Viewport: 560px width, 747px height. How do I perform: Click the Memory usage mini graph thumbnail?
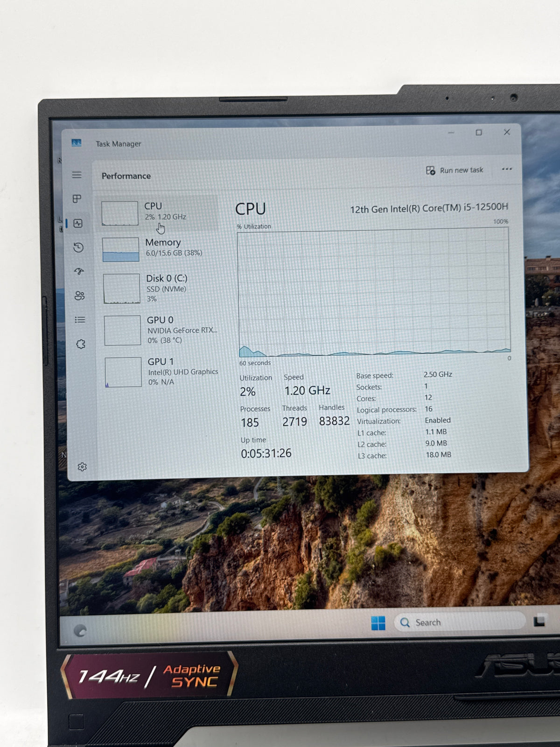[121, 249]
